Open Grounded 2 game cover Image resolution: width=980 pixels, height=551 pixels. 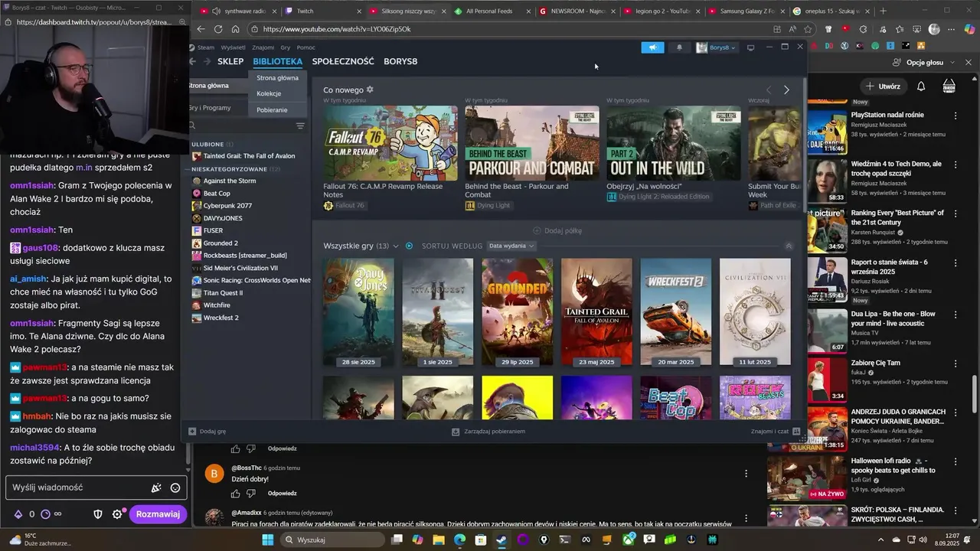518,312
